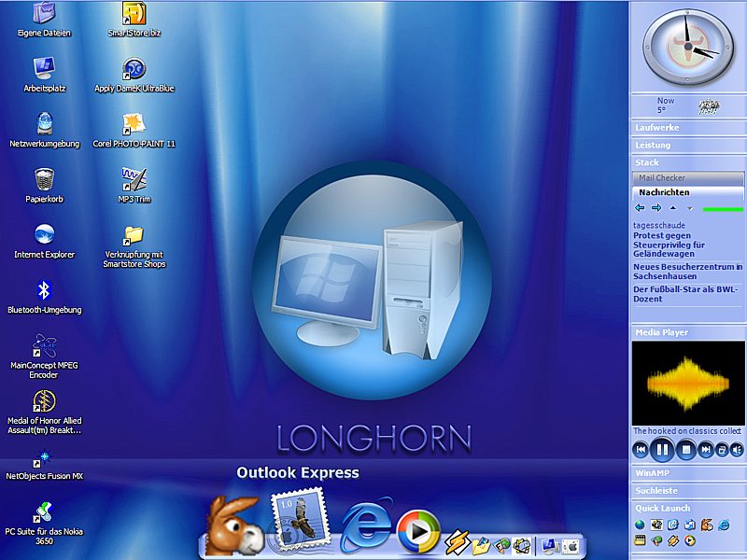Stop the Media Player playback
747x560 pixels.
pos(686,450)
